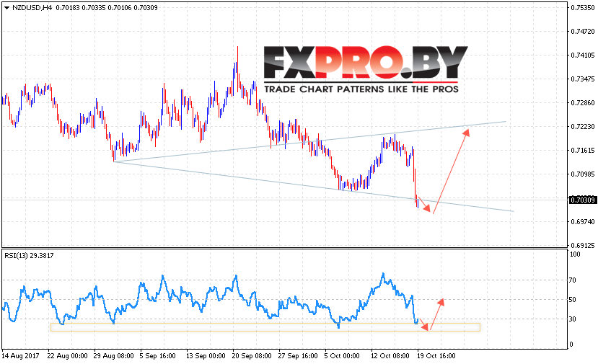
Task: Click the 0.74105 price axis label
Action: [582, 56]
